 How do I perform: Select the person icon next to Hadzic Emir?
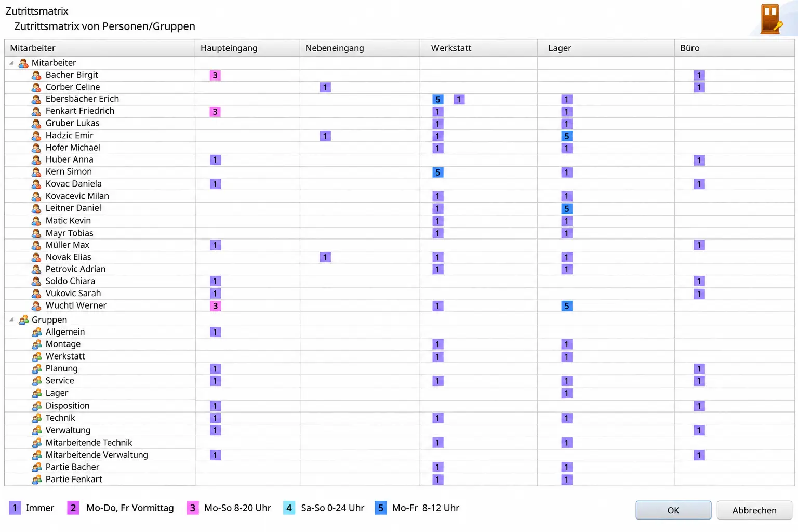point(36,136)
